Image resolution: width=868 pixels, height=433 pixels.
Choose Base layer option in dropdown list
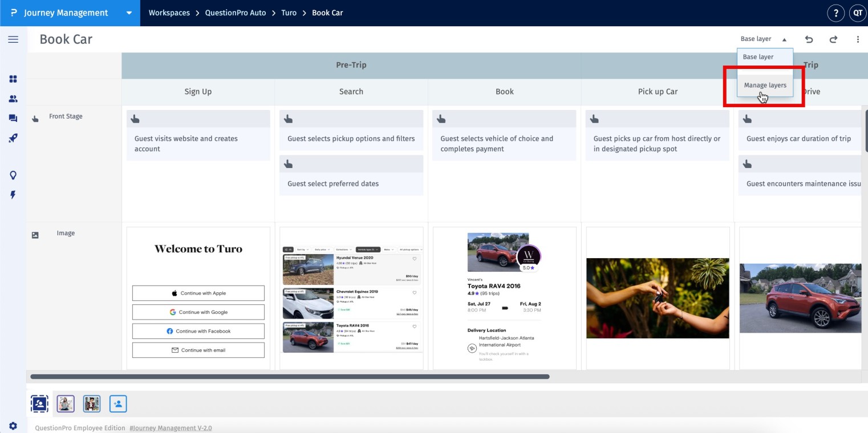click(x=758, y=57)
